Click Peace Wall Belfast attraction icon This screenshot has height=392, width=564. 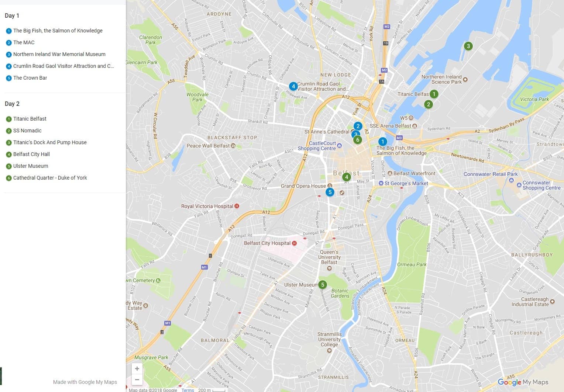pos(233,146)
